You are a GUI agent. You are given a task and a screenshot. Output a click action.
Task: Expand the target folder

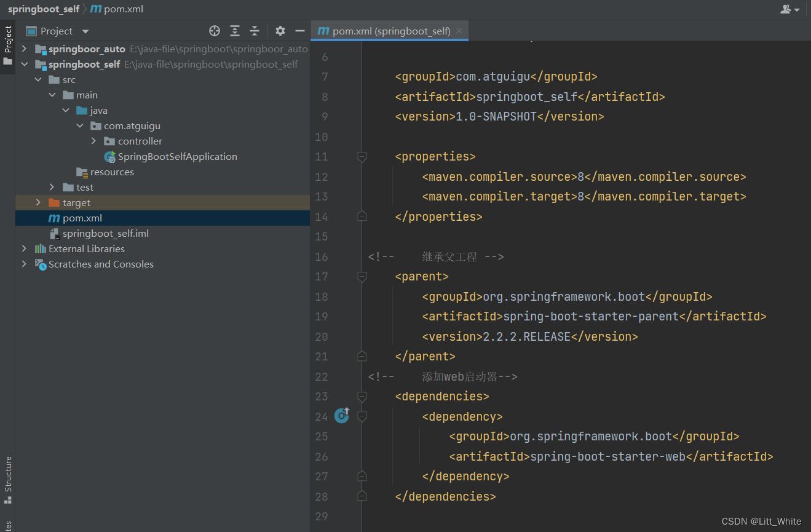(38, 202)
